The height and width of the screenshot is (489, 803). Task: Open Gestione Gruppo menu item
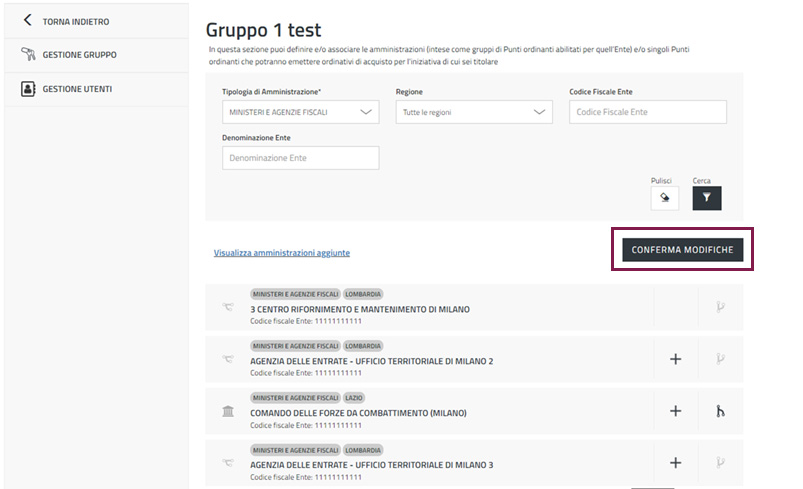click(78, 54)
